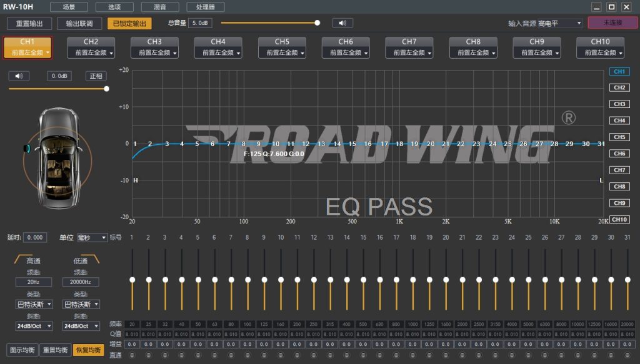Open the 单位 delay unit dropdown

[92, 237]
